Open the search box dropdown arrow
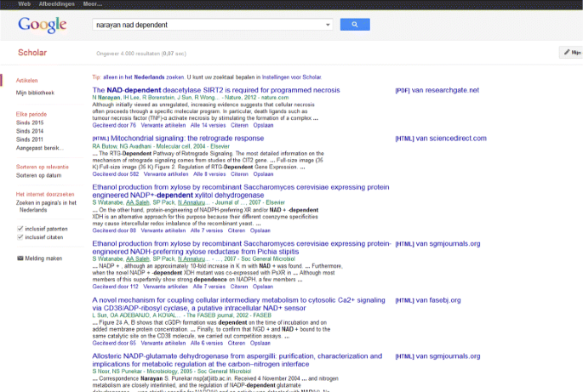583x392 pixels. point(328,25)
